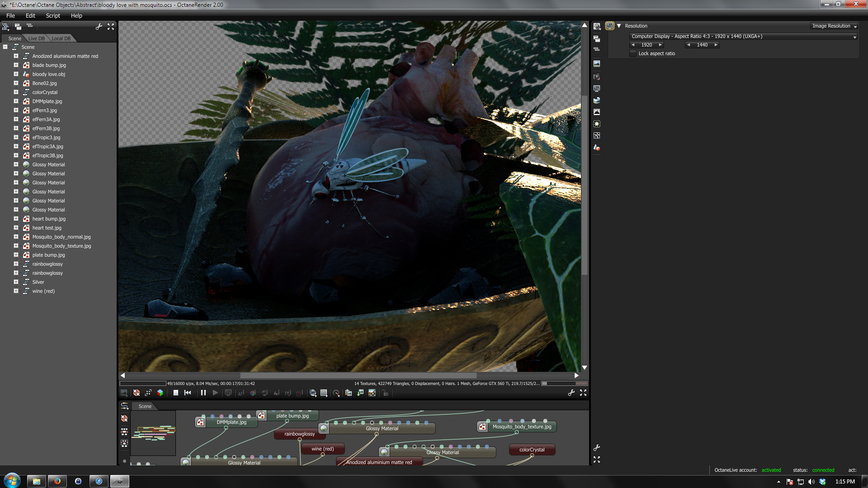Enable Lock aspect ratio checkbox
Screen dimensions: 868x488
point(633,53)
